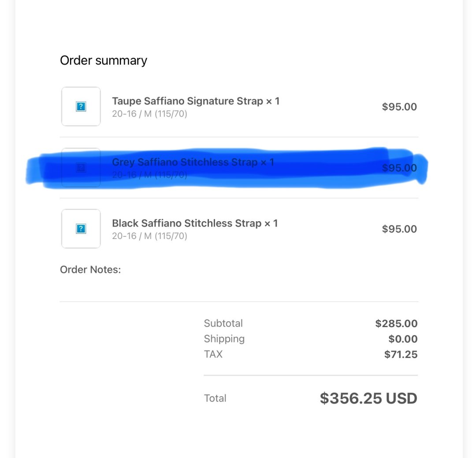Click the Taupe strap $95.00 price
The height and width of the screenshot is (458, 476).
click(399, 107)
